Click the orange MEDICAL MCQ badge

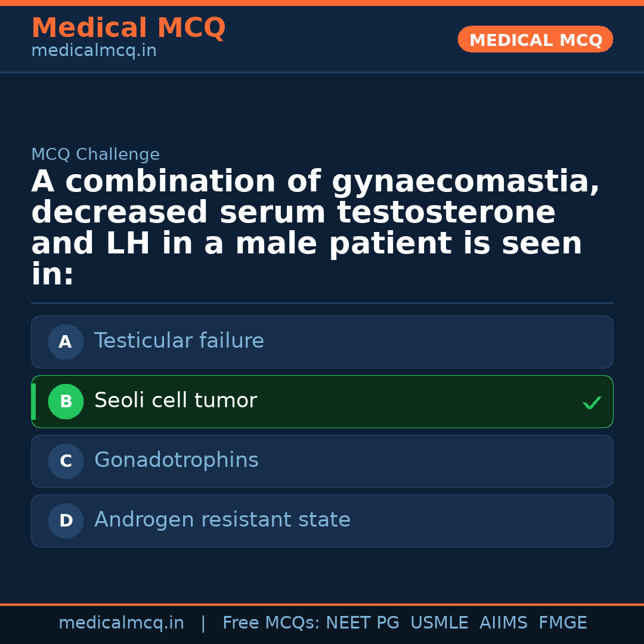point(535,40)
